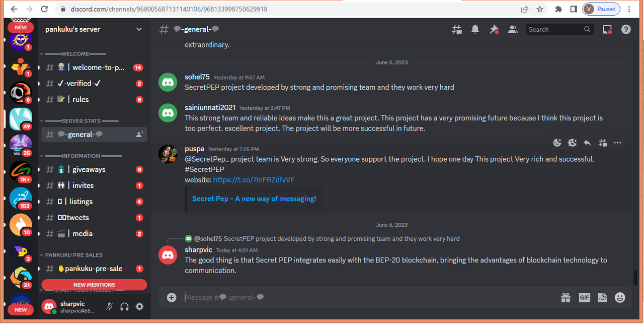Open the Discord inbox
The width and height of the screenshot is (644, 324).
[607, 30]
